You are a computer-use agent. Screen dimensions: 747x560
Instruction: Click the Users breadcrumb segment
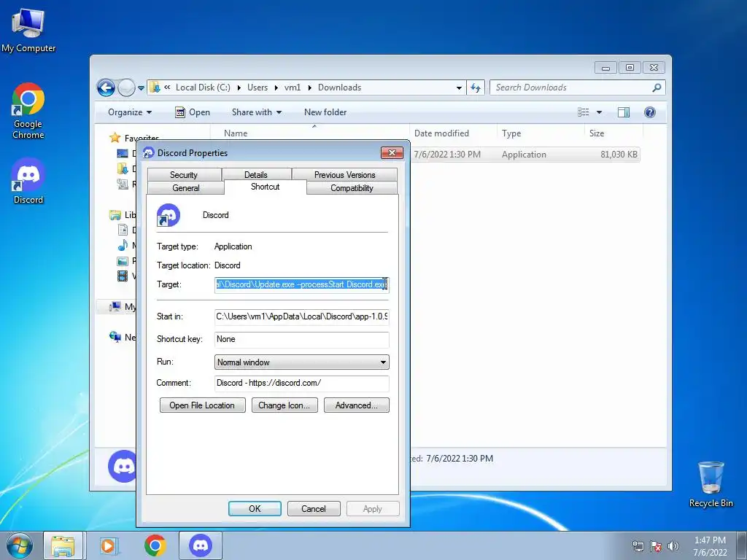(x=258, y=87)
